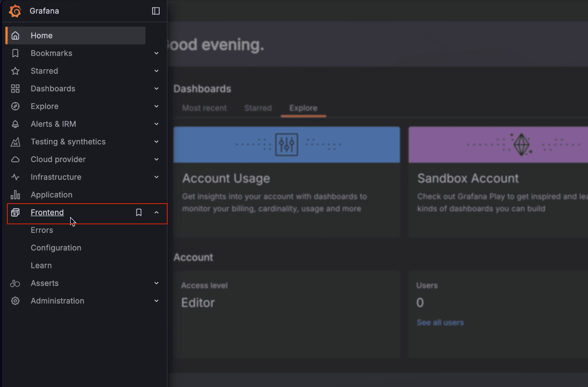The image size is (588, 387).
Task: Open the Application bar-chart icon
Action: coord(15,195)
